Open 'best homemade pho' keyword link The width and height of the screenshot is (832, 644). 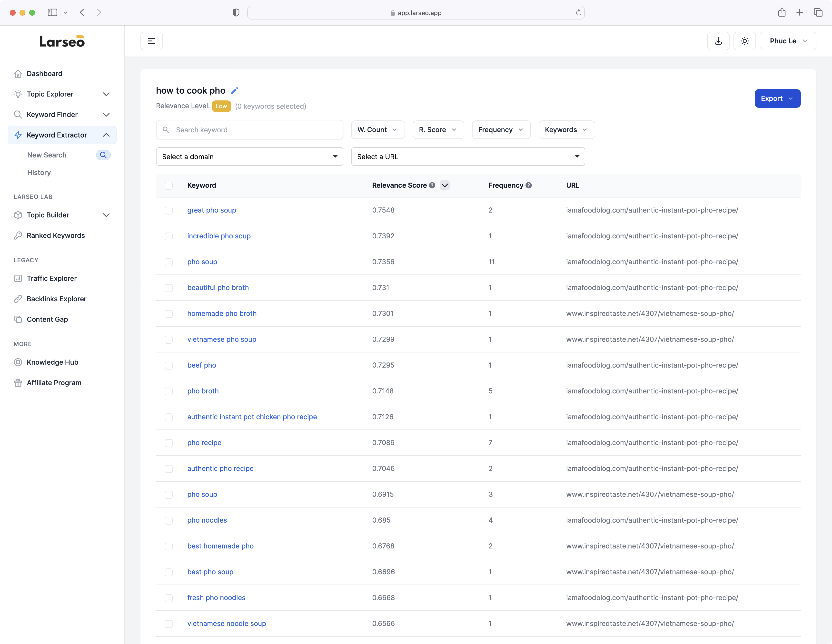(x=221, y=546)
